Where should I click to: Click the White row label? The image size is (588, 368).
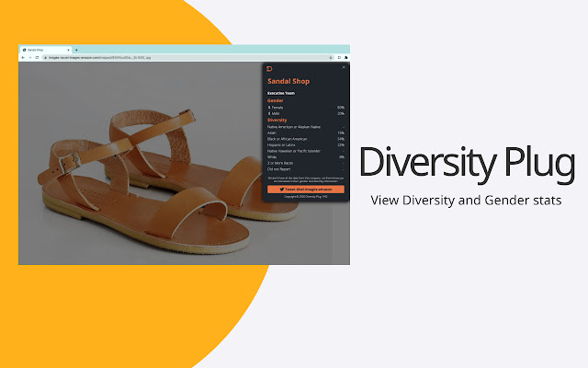[272, 157]
